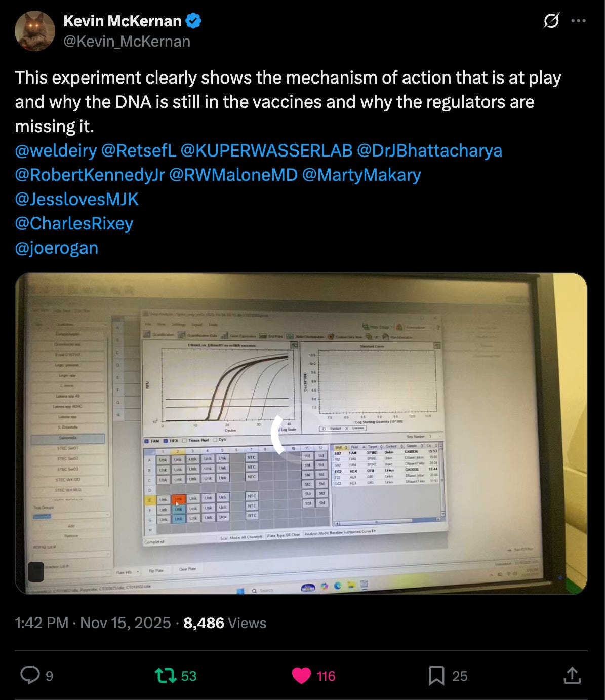The height and width of the screenshot is (700, 605).
Task: Click the blue verified badge
Action: coord(193,21)
